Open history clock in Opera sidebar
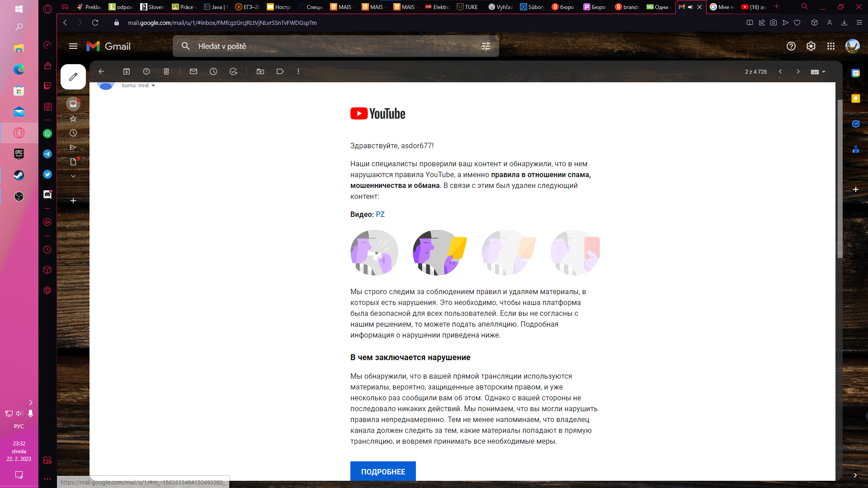 (x=47, y=250)
